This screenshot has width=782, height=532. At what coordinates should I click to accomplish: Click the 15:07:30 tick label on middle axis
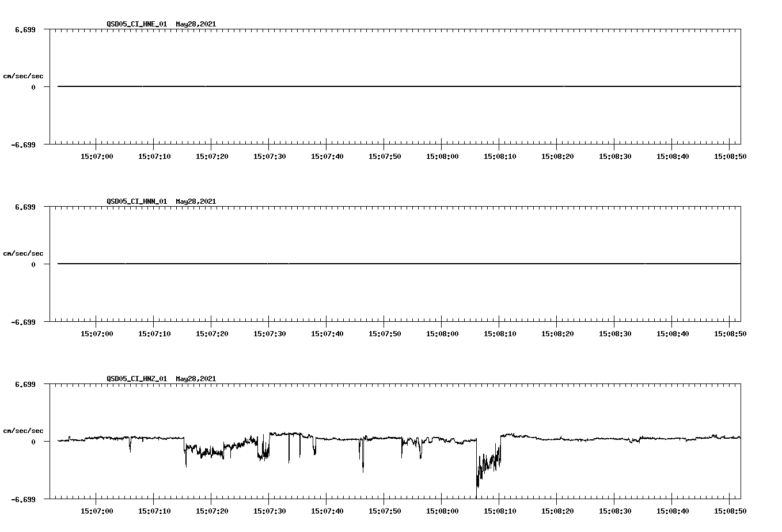click(x=269, y=332)
